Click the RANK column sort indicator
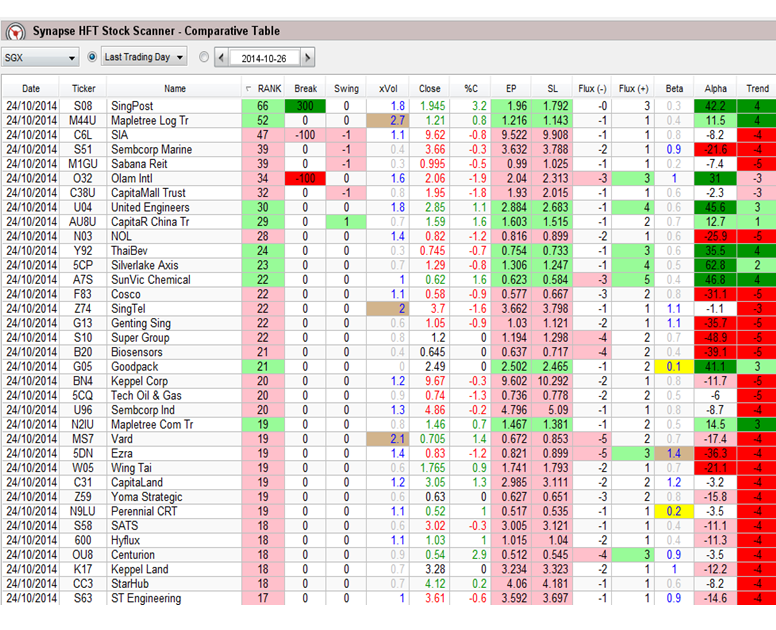 click(x=248, y=89)
